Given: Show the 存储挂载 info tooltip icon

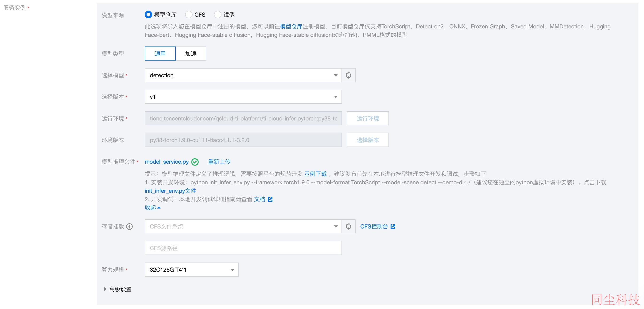Looking at the screenshot, I should [129, 227].
